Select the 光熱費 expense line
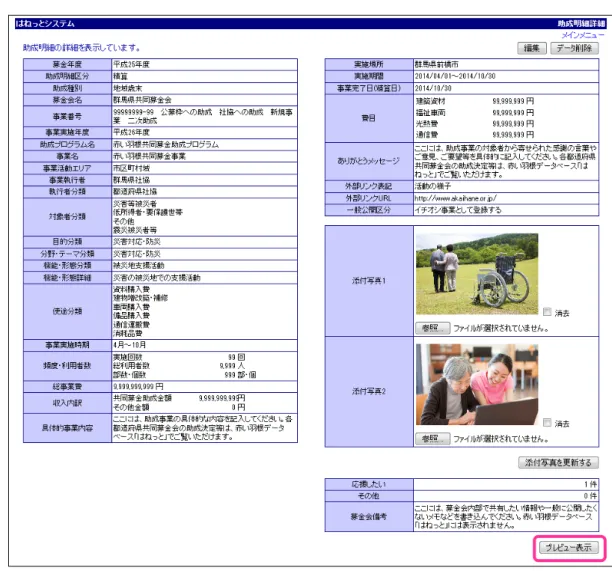The width and height of the screenshot is (612, 571). [x=475, y=124]
